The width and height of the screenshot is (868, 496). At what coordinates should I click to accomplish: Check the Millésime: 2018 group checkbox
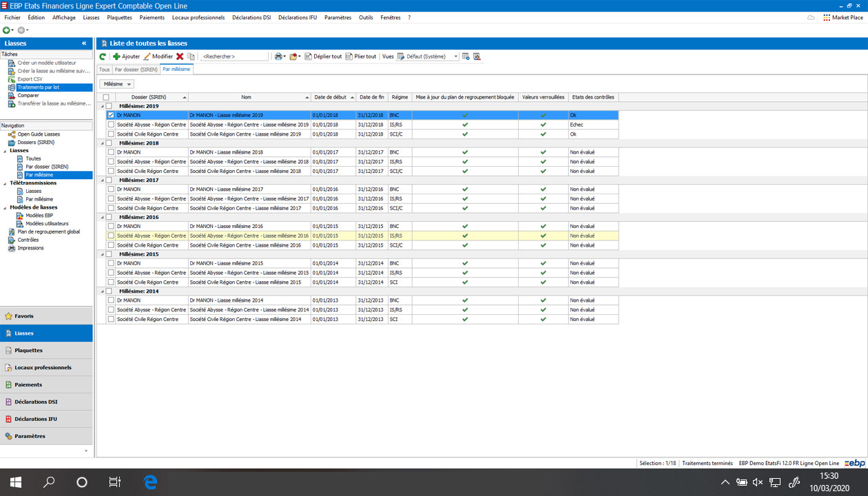108,143
